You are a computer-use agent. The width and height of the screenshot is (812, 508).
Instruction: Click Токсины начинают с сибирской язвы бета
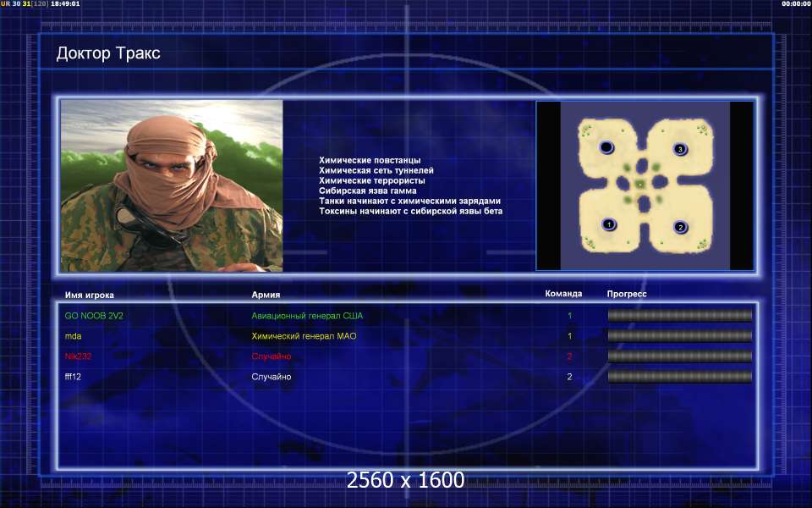tap(411, 211)
